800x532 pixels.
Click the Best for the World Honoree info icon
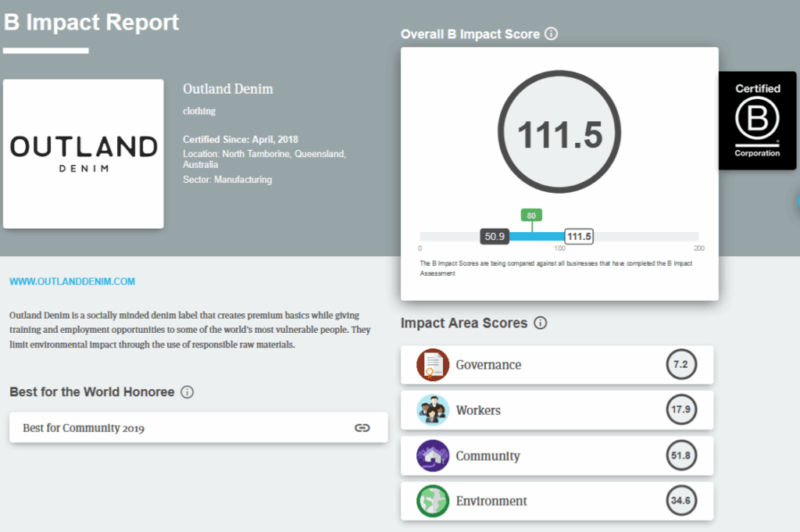(x=187, y=391)
